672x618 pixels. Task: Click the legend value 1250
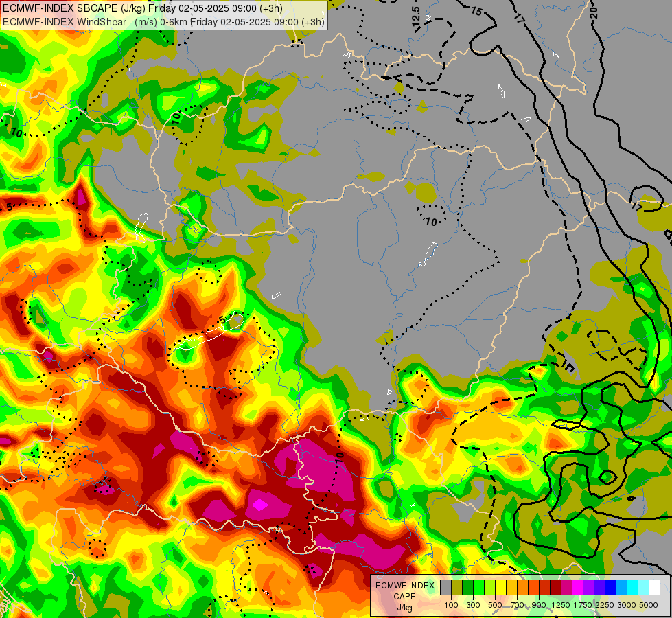561,605
